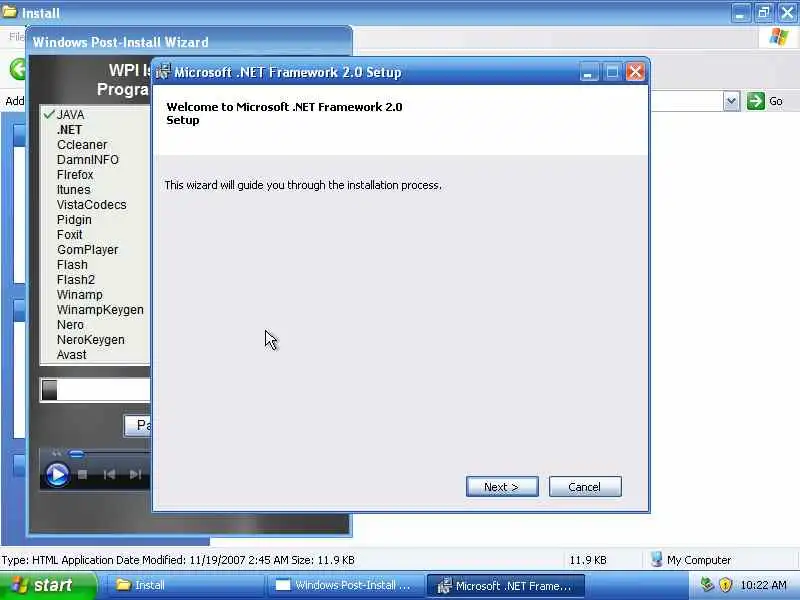Select Winamp in the WPI list
The height and width of the screenshot is (600, 800).
[x=80, y=295]
